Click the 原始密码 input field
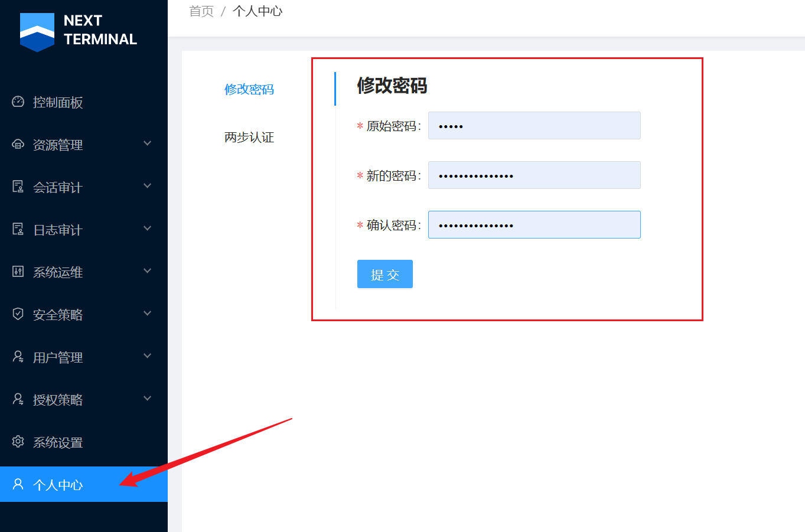Viewport: 805px width, 532px height. point(534,125)
